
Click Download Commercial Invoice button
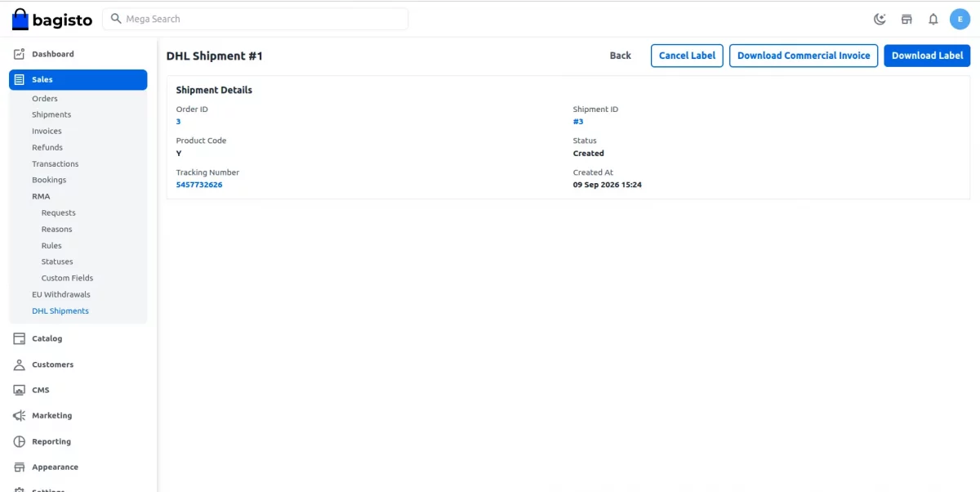[804, 56]
